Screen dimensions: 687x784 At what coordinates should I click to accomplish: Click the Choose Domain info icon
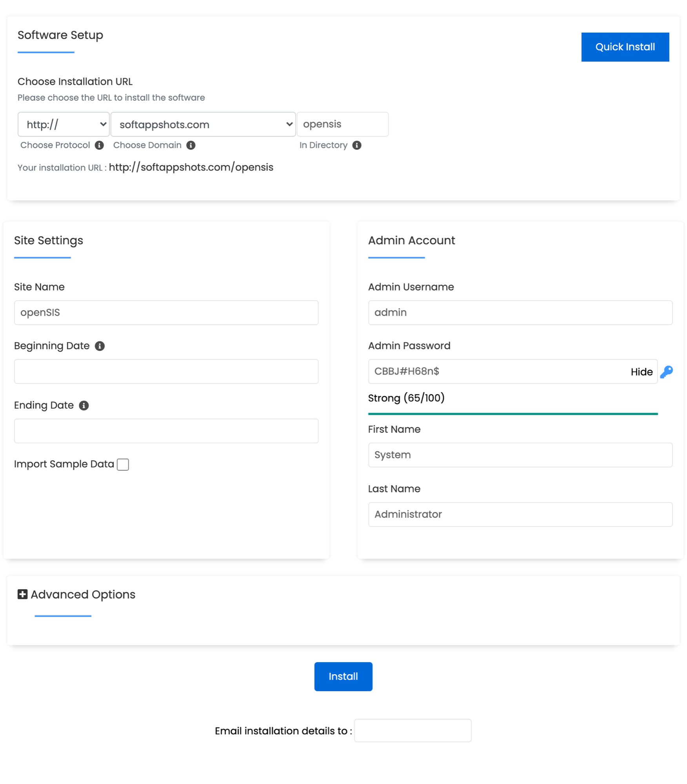pyautogui.click(x=191, y=145)
